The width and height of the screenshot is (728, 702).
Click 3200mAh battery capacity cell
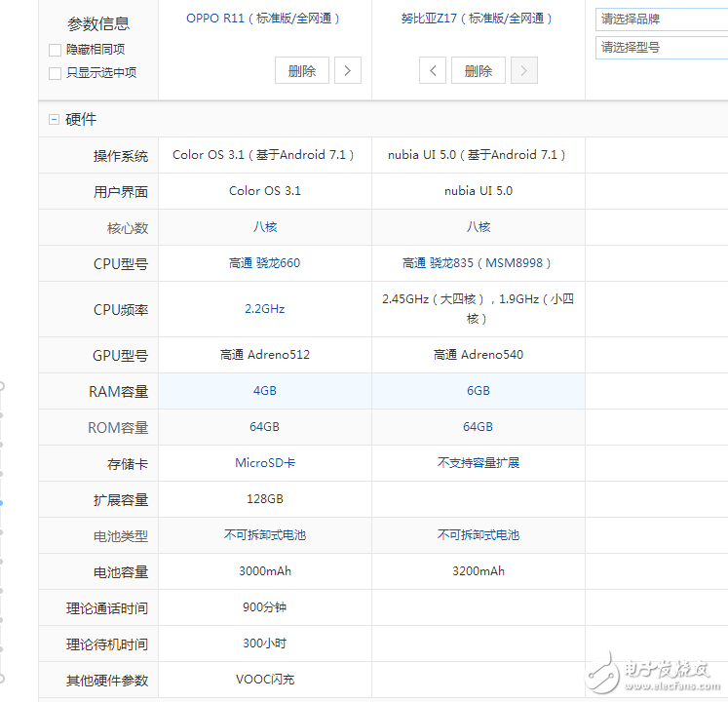click(x=479, y=571)
